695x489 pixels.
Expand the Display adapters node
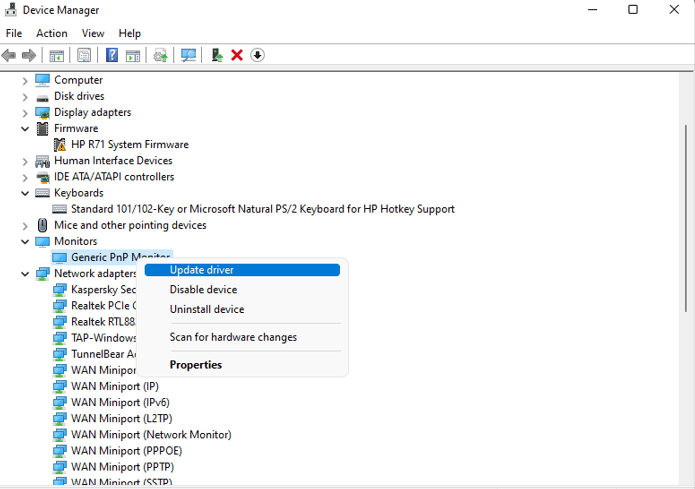tap(25, 113)
